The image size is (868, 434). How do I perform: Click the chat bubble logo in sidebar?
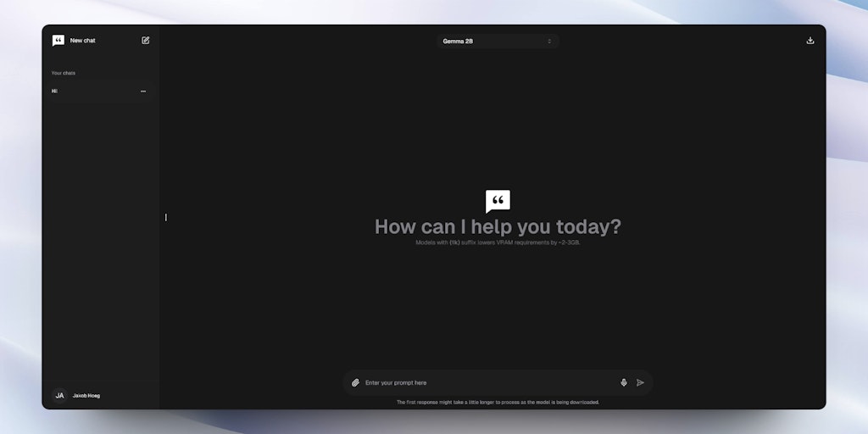point(58,41)
